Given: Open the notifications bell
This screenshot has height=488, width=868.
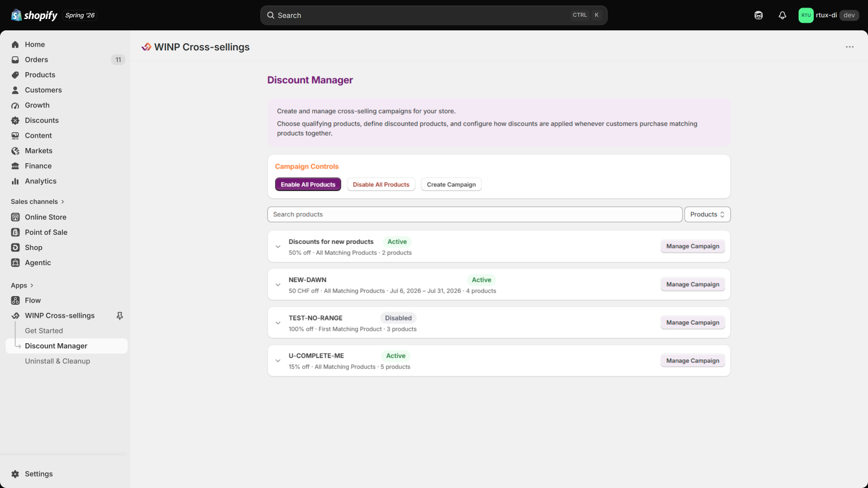Looking at the screenshot, I should 782,15.
